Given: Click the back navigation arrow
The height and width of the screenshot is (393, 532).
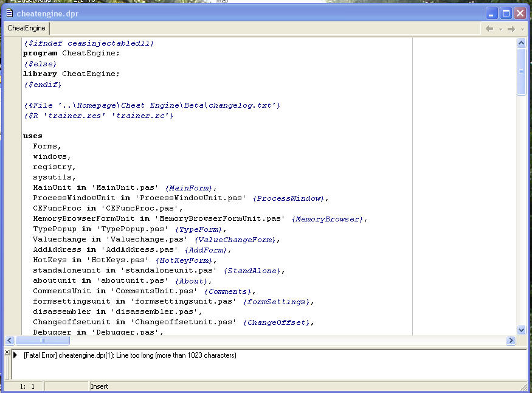Looking at the screenshot, I should (x=489, y=29).
